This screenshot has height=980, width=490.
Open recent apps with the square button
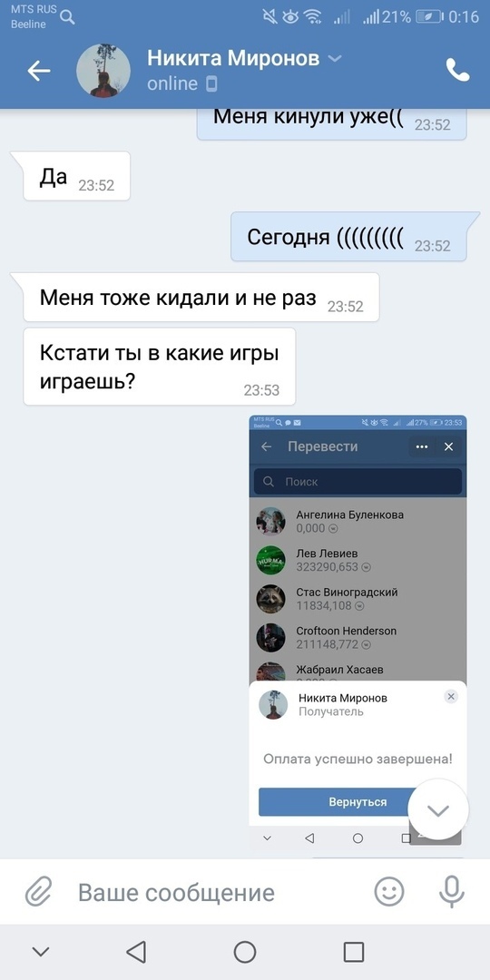click(354, 952)
